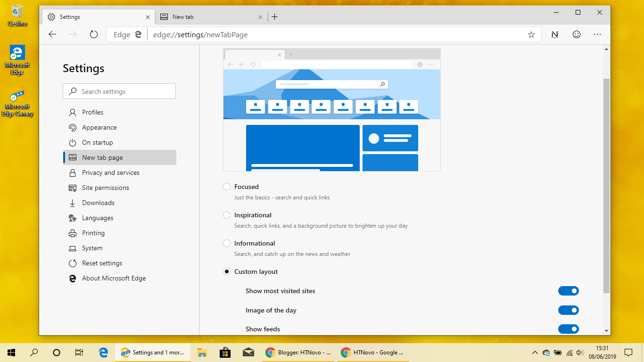This screenshot has height=362, width=644.
Task: Click Settings and 1 more taskbar button
Action: tap(153, 353)
